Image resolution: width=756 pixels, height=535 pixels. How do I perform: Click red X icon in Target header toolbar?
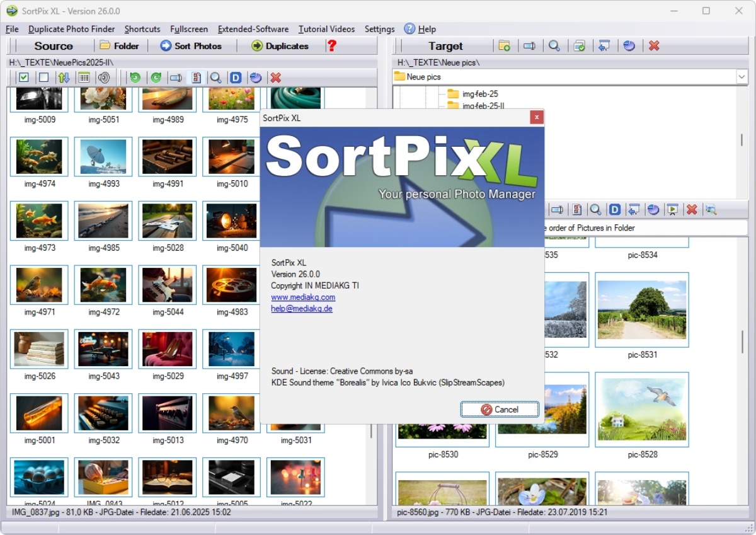click(654, 45)
